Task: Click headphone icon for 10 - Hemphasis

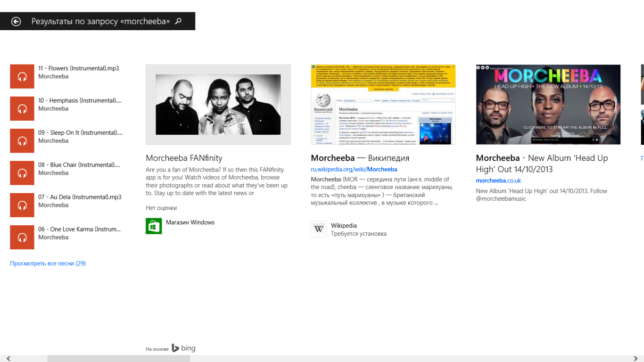Action: (22, 108)
